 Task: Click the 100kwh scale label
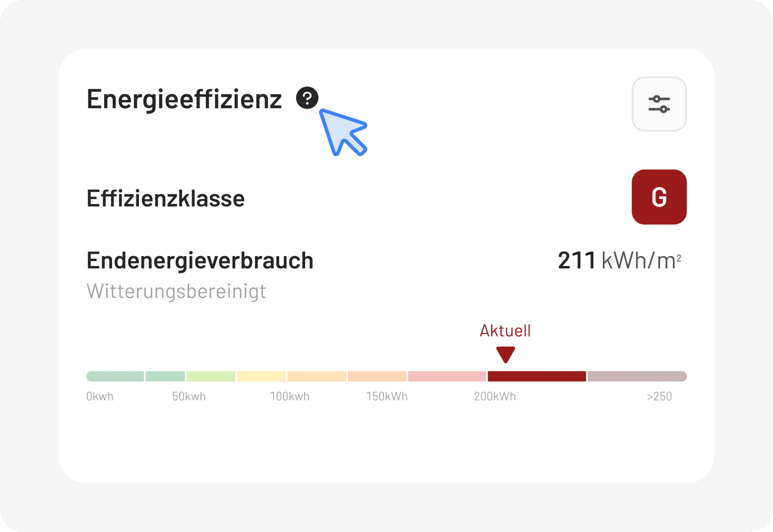(x=289, y=397)
